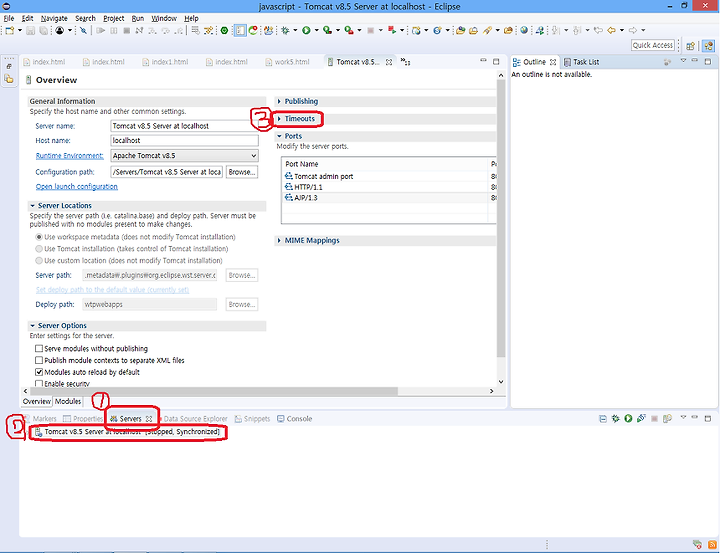Viewport: 720px width, 553px height.
Task: Collapse the Server Options section
Action: pos(33,326)
